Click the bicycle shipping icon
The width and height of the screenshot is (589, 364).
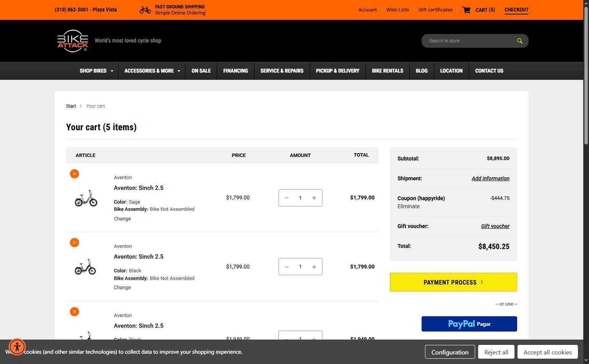pos(145,10)
